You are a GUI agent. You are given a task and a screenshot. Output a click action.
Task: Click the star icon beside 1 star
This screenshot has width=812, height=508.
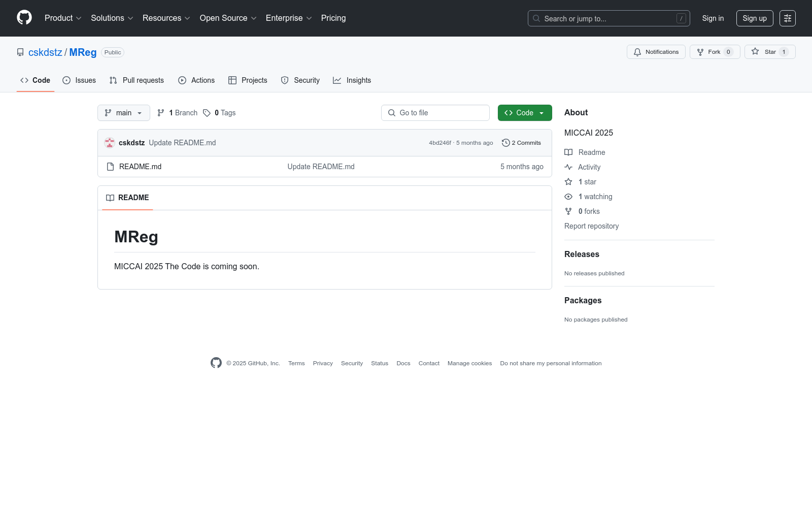(x=568, y=182)
